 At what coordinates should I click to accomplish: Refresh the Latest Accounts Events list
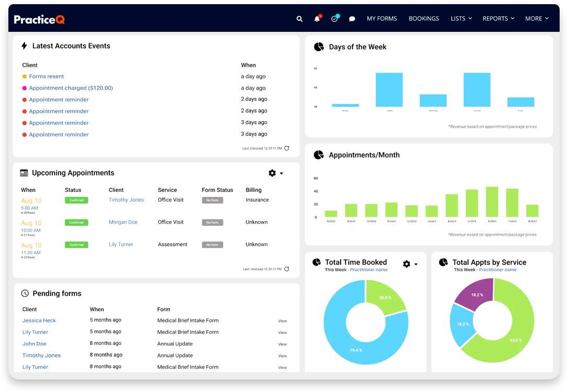pyautogui.click(x=286, y=148)
